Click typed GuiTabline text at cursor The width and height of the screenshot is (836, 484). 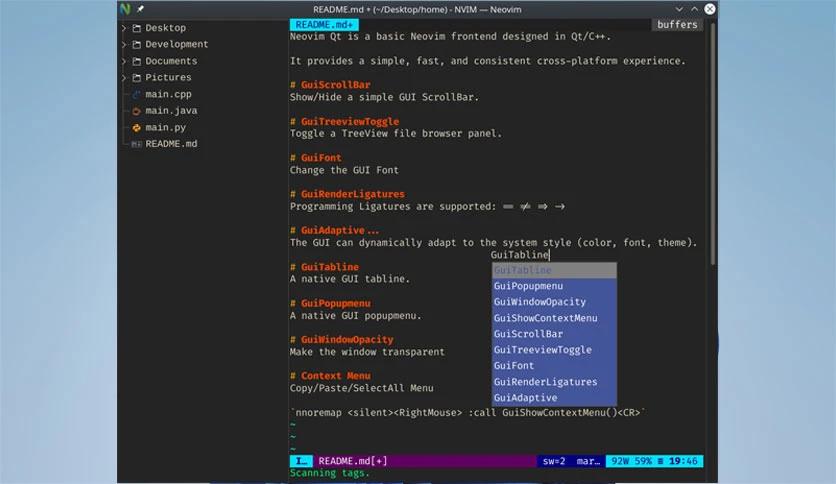tap(520, 255)
